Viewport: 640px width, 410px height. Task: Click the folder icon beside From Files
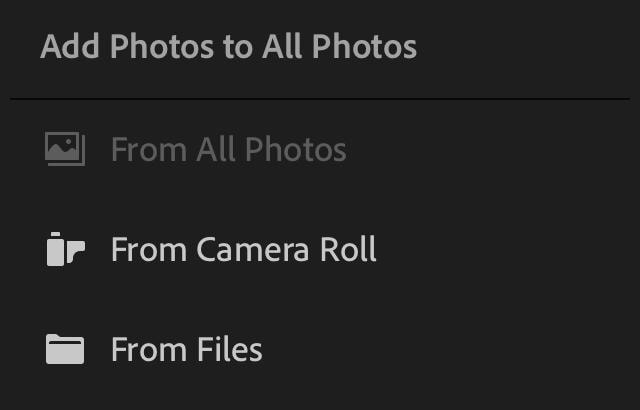pos(65,349)
